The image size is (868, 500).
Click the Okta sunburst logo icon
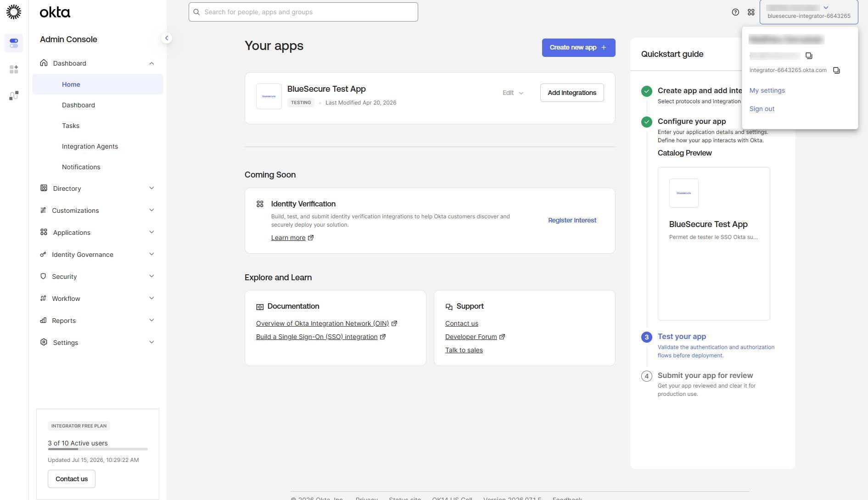tap(14, 12)
